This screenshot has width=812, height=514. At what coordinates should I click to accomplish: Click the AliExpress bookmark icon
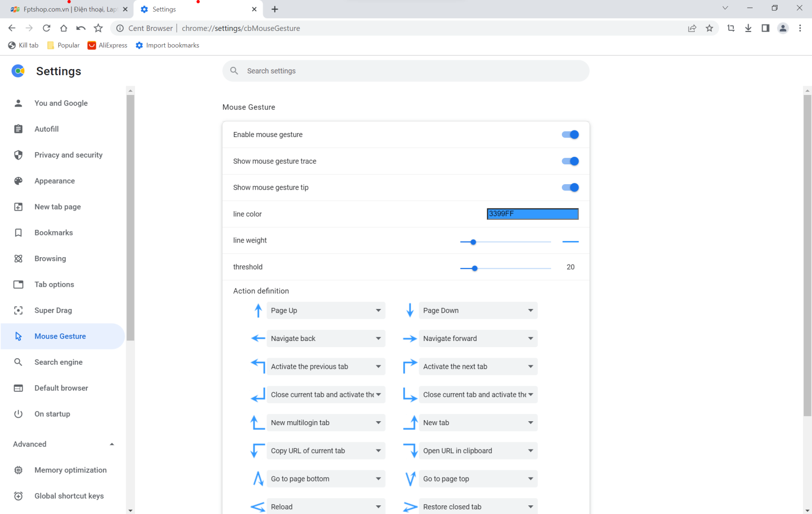(x=91, y=45)
